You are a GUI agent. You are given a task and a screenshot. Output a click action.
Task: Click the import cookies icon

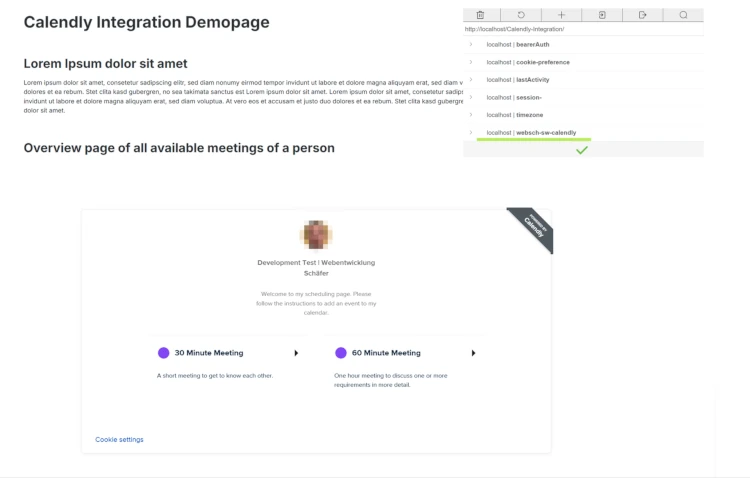[602, 15]
